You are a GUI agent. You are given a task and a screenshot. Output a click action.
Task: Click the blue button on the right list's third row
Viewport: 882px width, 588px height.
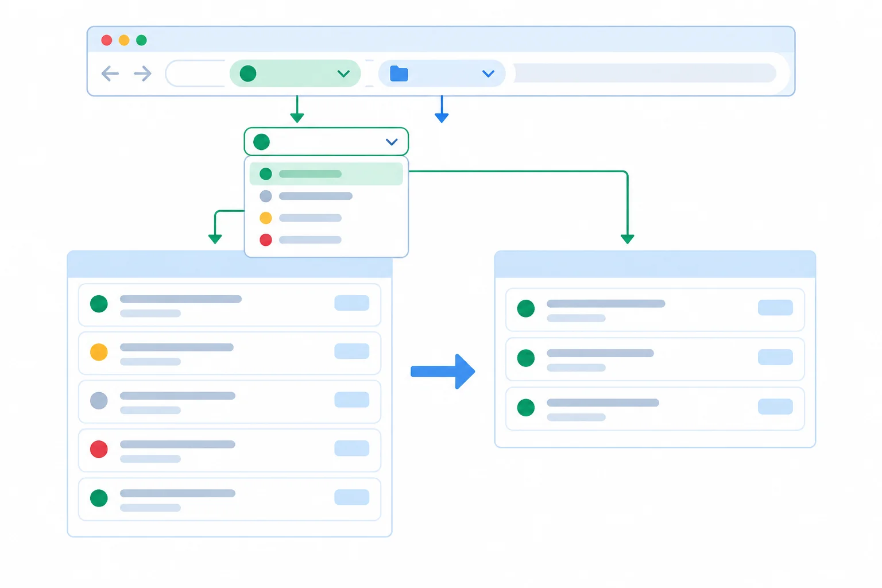(775, 407)
